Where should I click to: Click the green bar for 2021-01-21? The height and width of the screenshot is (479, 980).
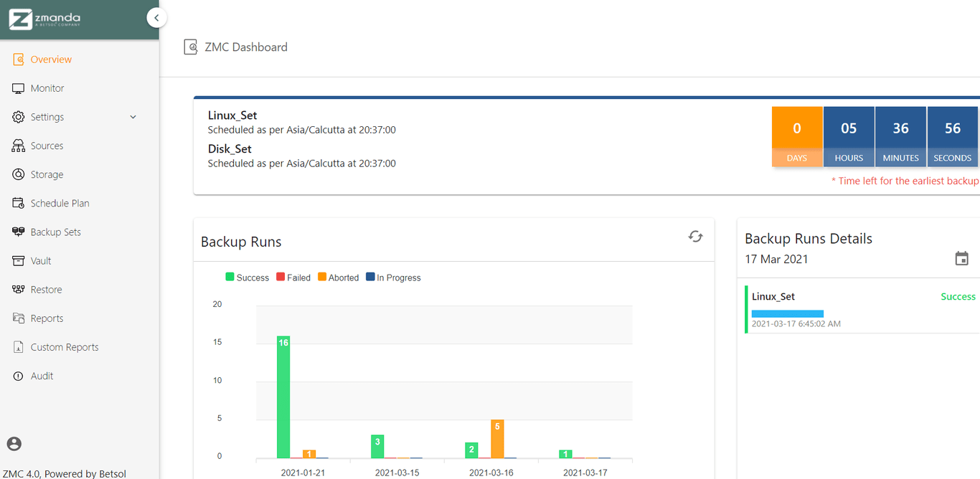[x=283, y=397]
